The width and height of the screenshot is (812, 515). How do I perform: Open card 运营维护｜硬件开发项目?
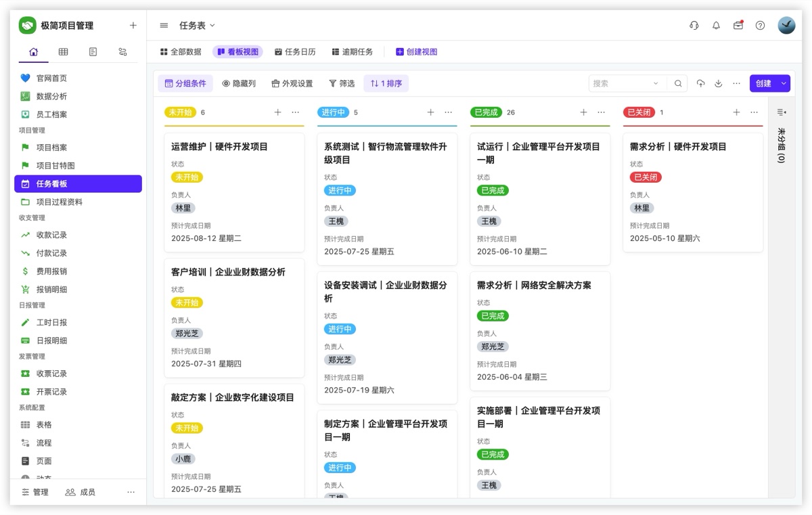pyautogui.click(x=234, y=192)
